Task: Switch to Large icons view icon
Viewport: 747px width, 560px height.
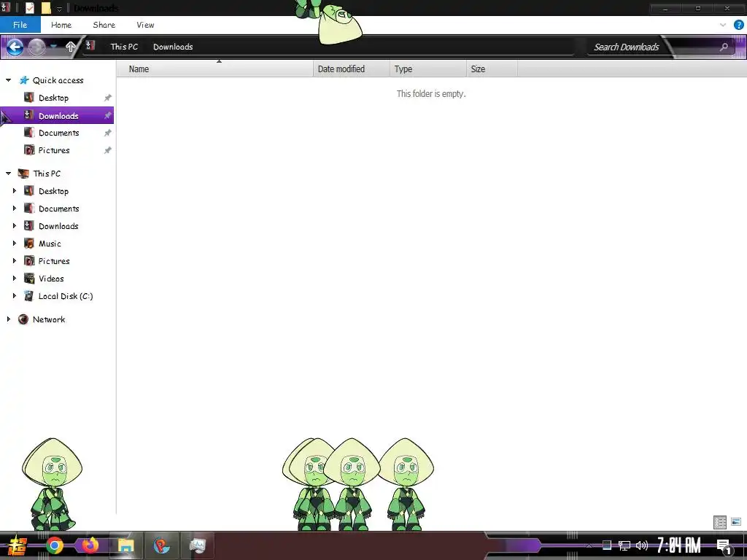Action: pyautogui.click(x=736, y=522)
